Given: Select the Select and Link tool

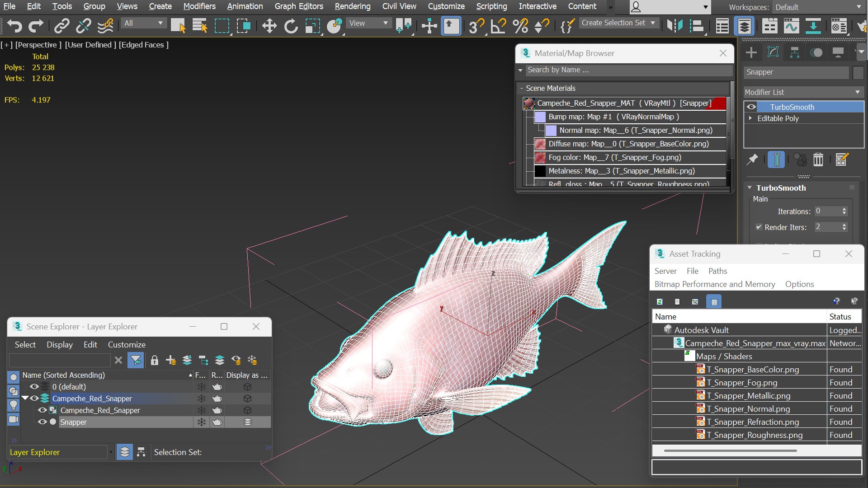Looking at the screenshot, I should (x=61, y=26).
